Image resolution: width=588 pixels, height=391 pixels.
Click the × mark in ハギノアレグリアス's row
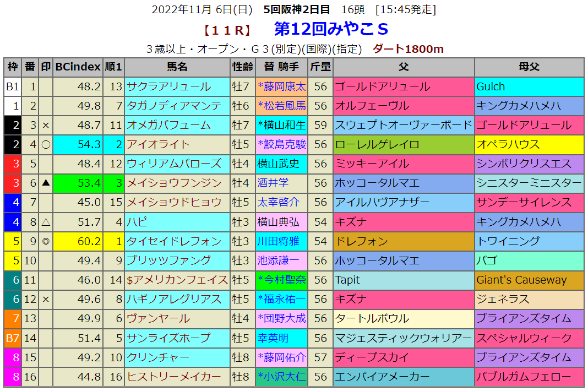tap(46, 299)
